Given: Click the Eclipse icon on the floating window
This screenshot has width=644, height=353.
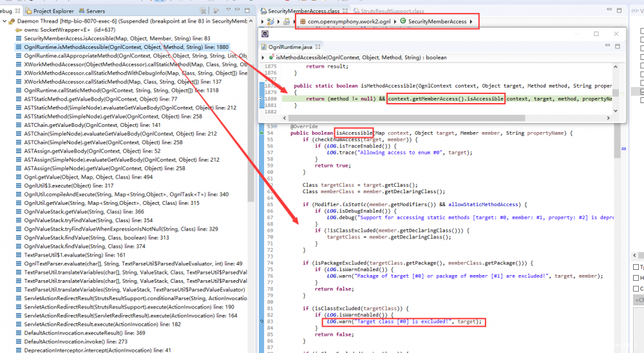Looking at the screenshot, I should pos(265,33).
